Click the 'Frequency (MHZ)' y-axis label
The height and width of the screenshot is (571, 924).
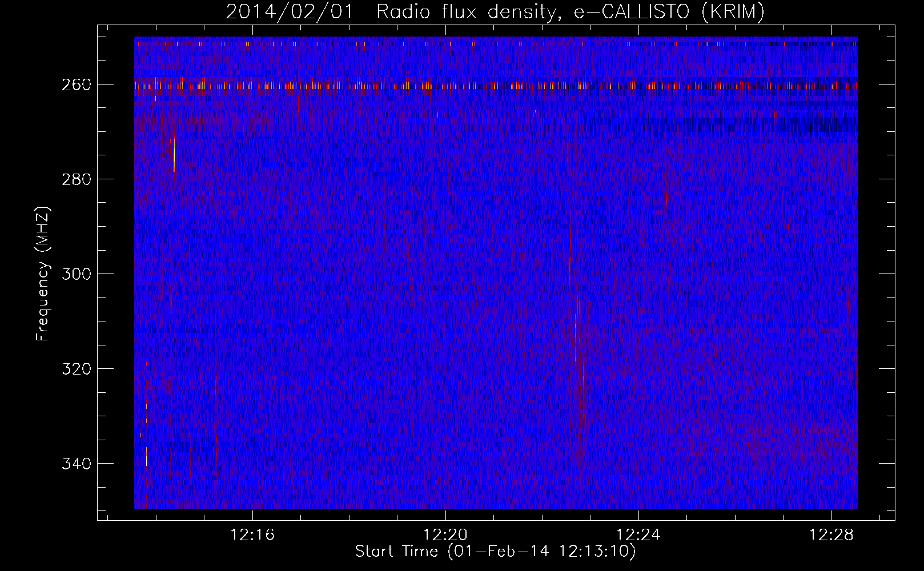(x=43, y=274)
